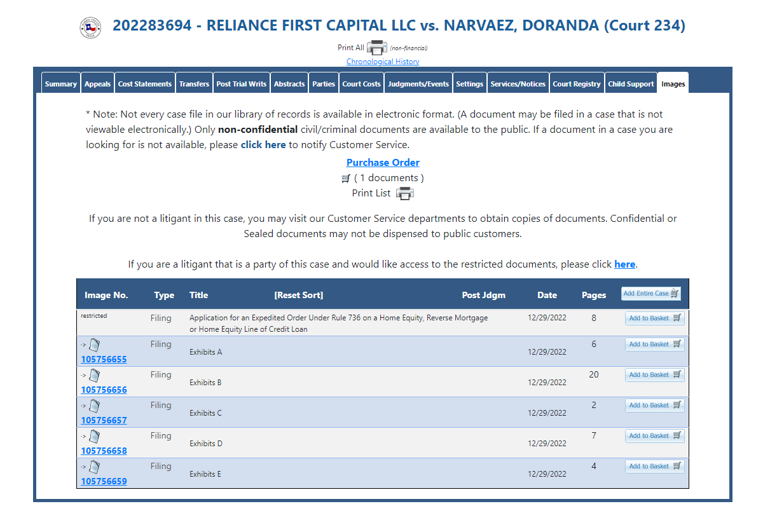Open document icon for Exhibits E

point(94,467)
